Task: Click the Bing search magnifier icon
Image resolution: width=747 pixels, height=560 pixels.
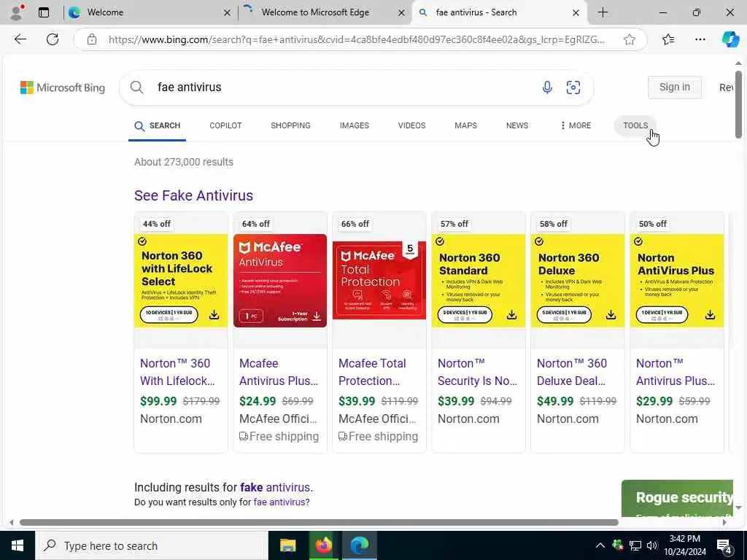Action: (136, 87)
